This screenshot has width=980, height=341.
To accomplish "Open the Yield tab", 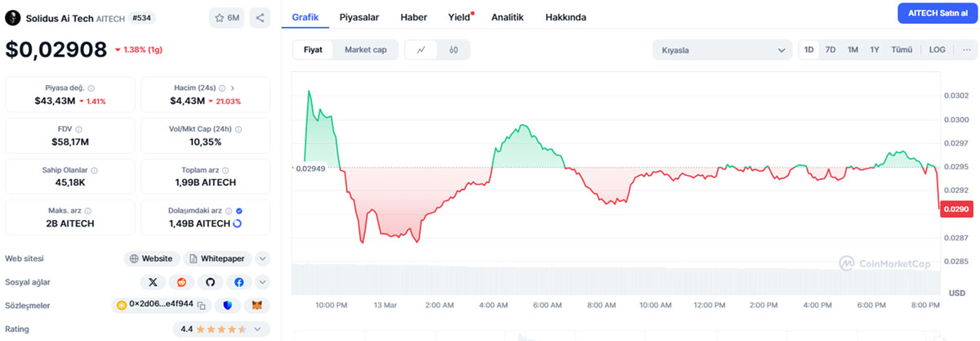I will (460, 17).
